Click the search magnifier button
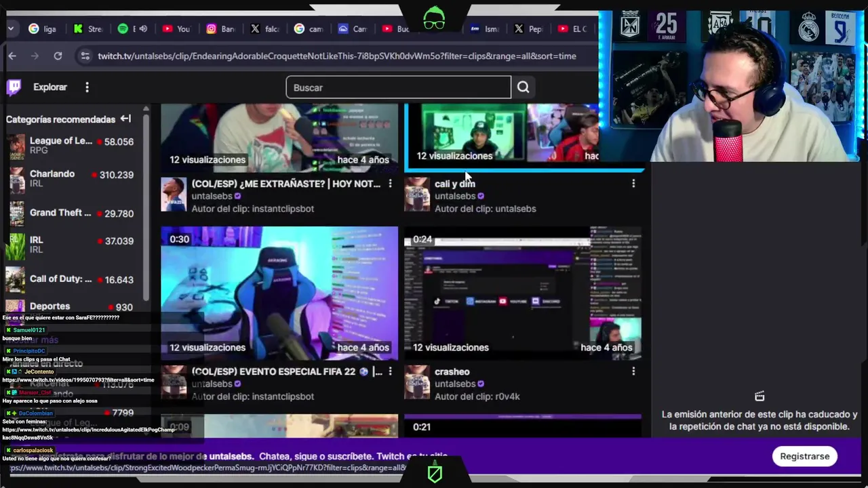 pos(523,87)
